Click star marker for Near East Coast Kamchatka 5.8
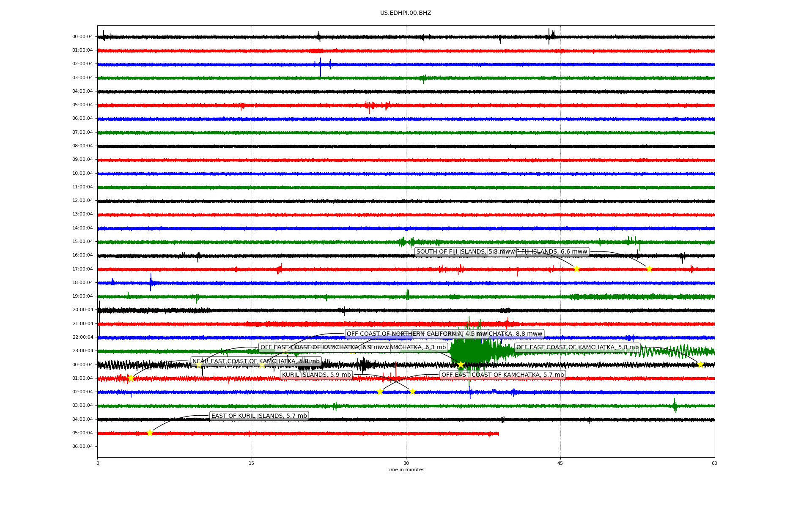Viewport: 812px width, 508px height. 131,378
